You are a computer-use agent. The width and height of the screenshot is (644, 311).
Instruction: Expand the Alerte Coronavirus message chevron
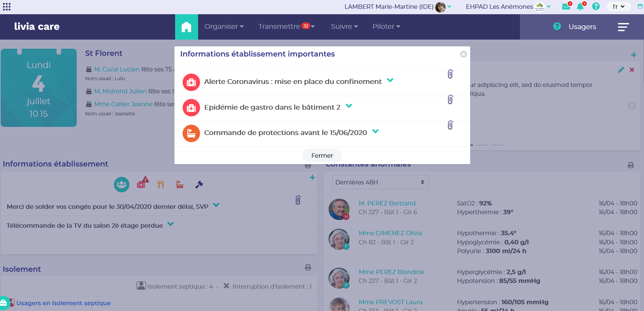[x=390, y=81]
